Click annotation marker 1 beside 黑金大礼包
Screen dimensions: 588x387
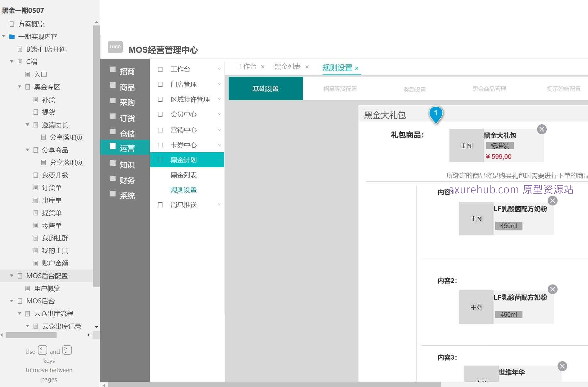[436, 114]
